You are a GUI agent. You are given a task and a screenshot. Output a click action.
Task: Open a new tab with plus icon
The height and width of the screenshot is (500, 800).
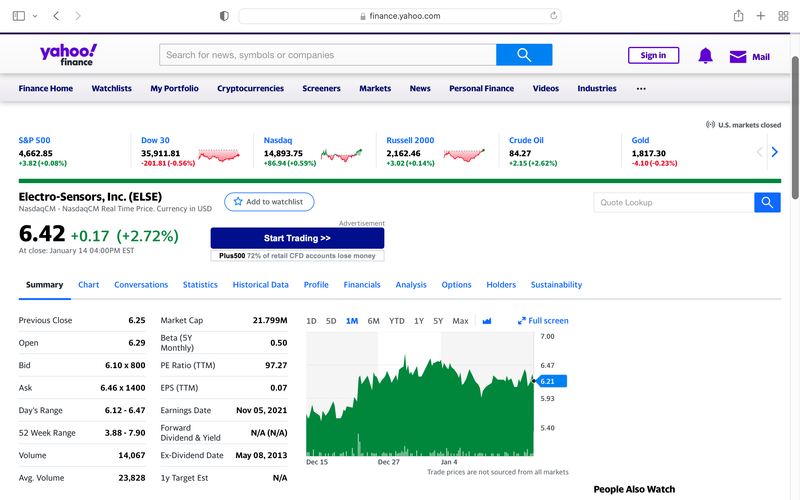click(761, 16)
